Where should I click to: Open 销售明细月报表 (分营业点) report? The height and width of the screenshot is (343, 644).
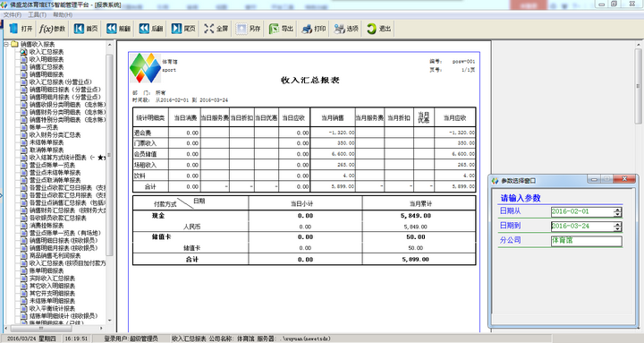65,97
